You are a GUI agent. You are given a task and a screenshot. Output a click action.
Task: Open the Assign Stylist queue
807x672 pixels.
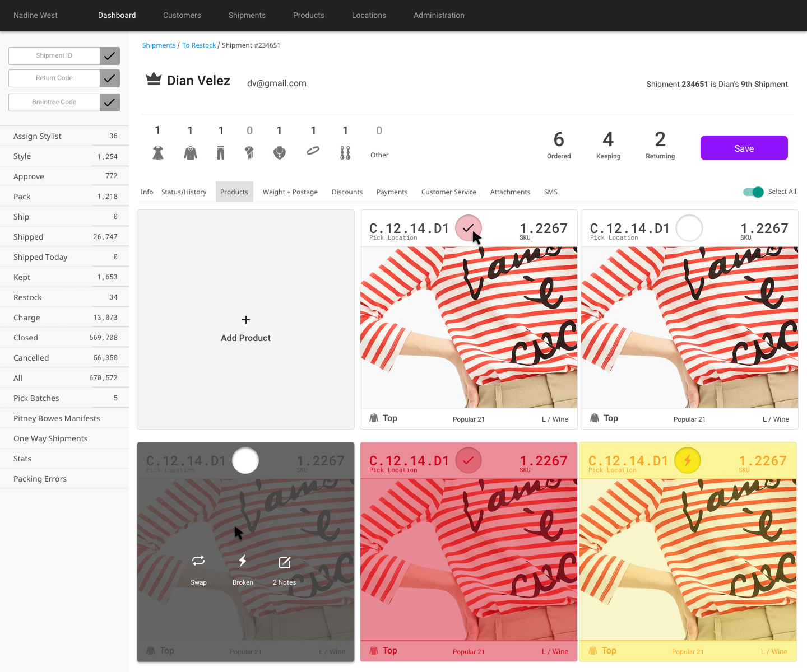pos(64,136)
